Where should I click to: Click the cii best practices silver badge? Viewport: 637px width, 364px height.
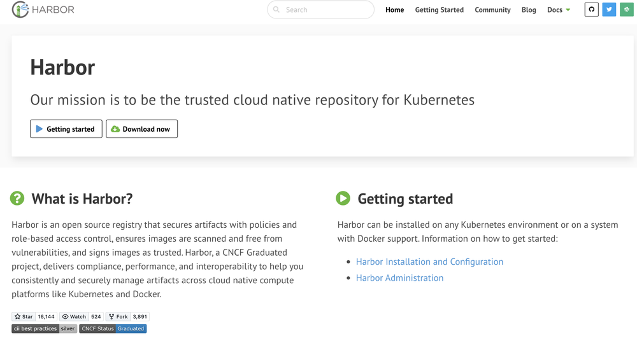pyautogui.click(x=45, y=329)
